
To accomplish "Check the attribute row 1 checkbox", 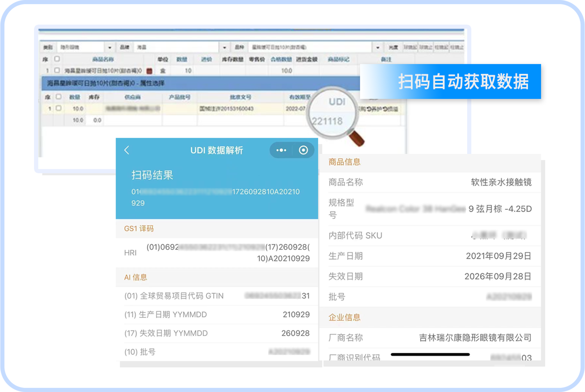I will pyautogui.click(x=58, y=108).
